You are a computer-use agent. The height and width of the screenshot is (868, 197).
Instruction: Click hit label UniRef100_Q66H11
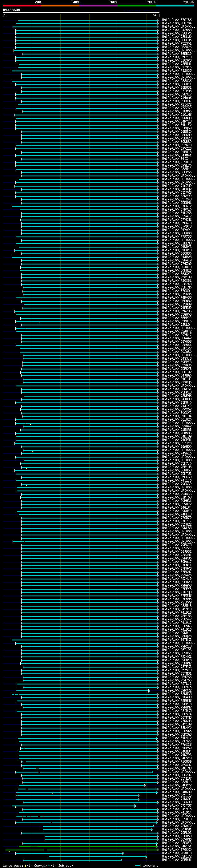point(177,84)
